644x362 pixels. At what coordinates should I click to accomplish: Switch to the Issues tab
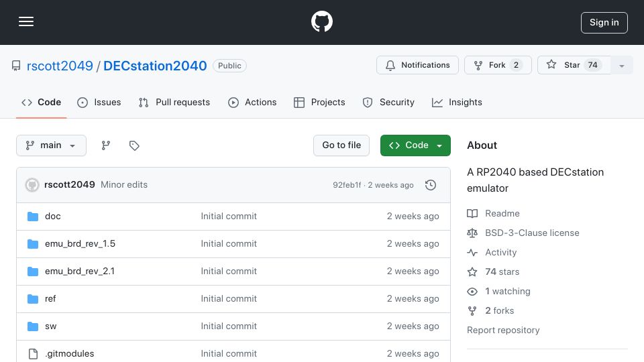coord(99,102)
